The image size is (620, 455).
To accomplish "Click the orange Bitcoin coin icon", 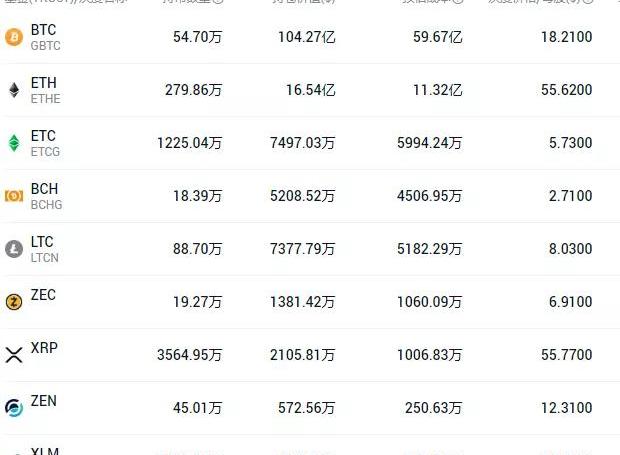I will 14,37.
